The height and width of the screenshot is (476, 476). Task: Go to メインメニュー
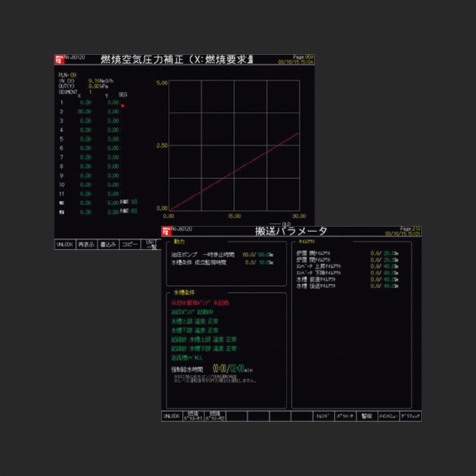(x=388, y=416)
